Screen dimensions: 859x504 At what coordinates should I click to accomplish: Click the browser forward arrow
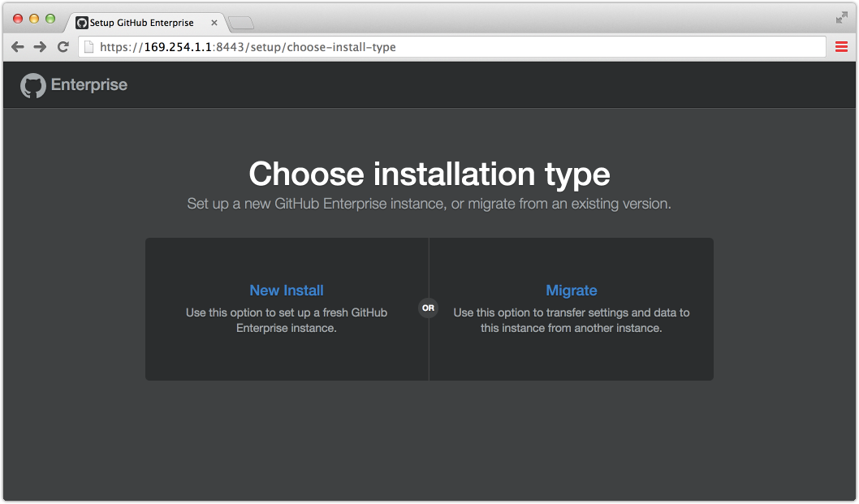tap(40, 47)
